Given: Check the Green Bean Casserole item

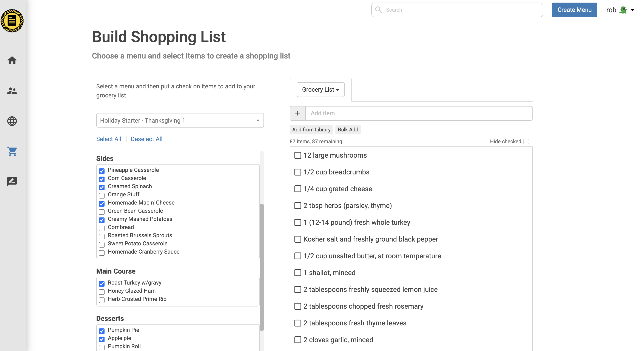Looking at the screenshot, I should [x=102, y=212].
